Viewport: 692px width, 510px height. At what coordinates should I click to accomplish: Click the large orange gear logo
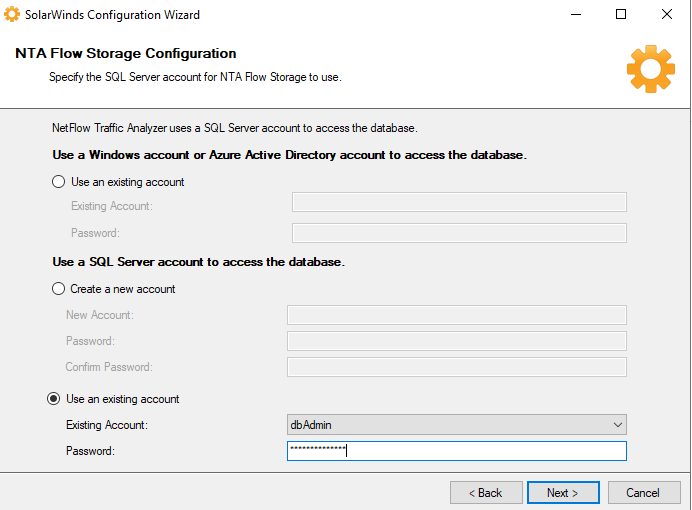pyautogui.click(x=651, y=69)
